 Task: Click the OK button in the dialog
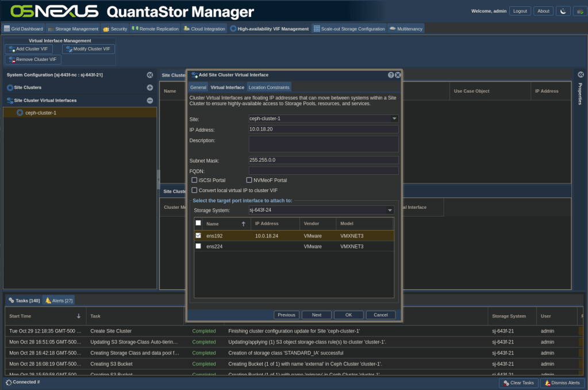348,315
